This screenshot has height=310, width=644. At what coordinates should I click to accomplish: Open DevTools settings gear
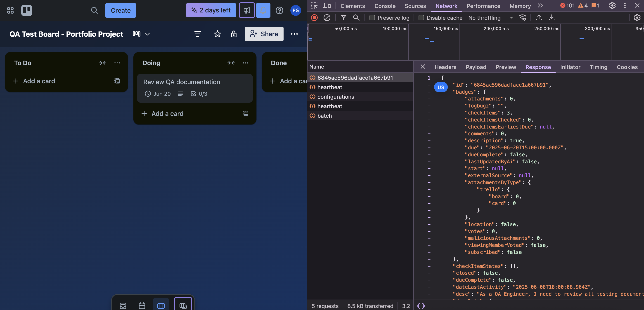(612, 5)
